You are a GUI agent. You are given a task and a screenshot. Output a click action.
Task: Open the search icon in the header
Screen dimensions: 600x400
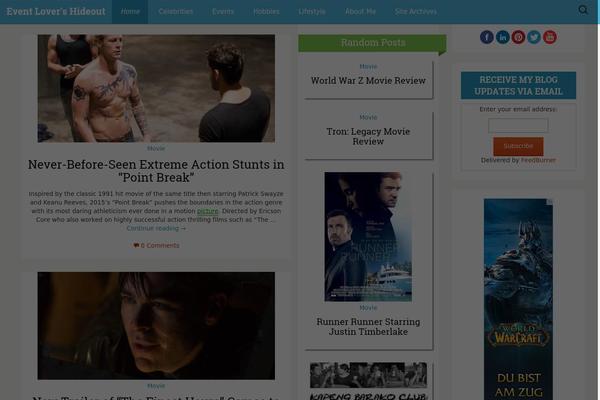point(583,10)
